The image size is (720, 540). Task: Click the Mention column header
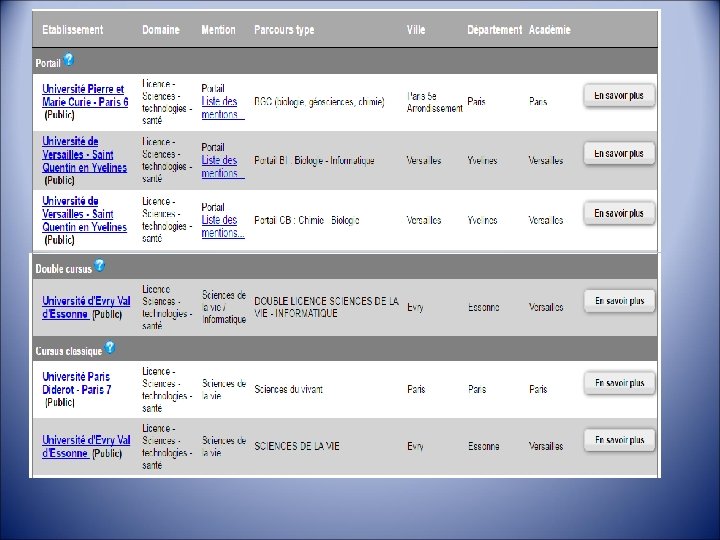218,30
